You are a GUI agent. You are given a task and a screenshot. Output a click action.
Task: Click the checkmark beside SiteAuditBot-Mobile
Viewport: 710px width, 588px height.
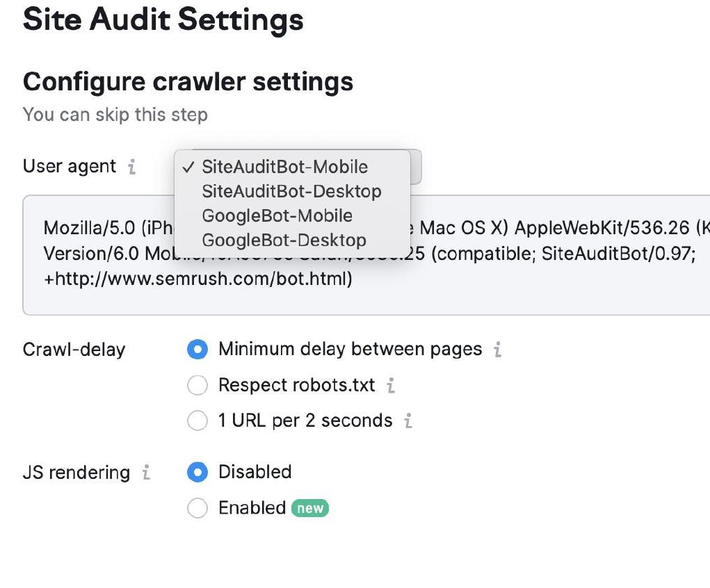[187, 167]
